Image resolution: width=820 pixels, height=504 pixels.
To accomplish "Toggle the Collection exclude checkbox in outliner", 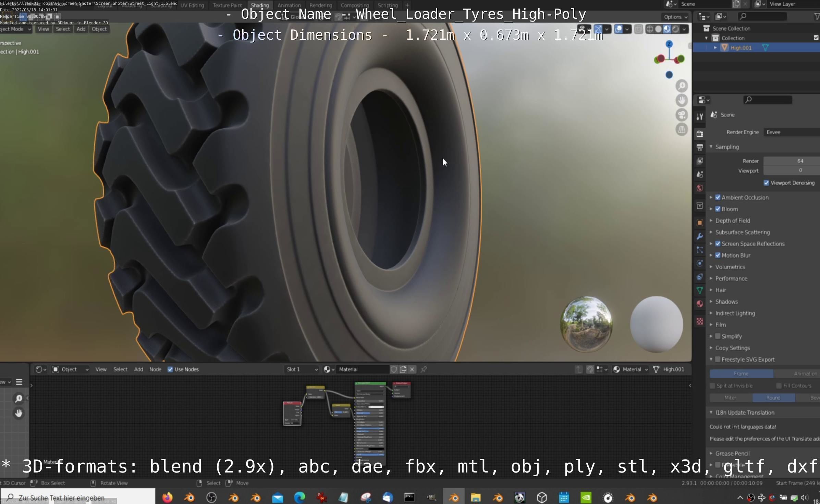I will point(816,38).
